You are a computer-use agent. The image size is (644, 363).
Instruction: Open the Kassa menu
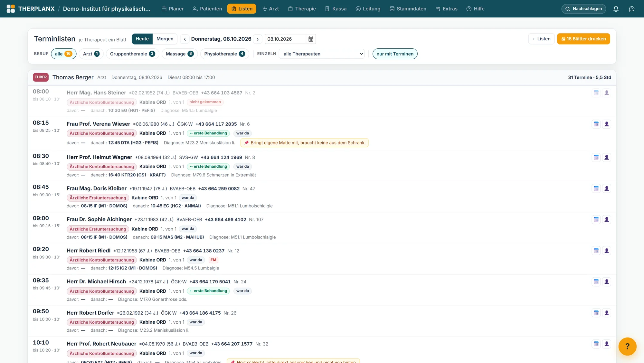pos(336,9)
